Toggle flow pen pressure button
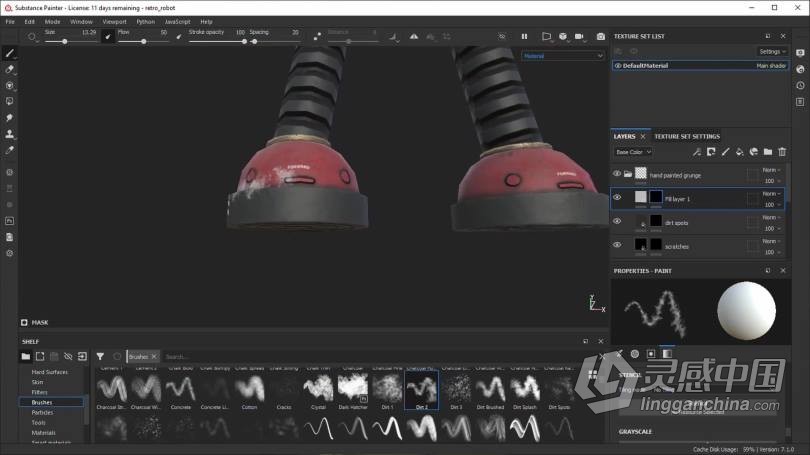The image size is (810, 455). (179, 37)
